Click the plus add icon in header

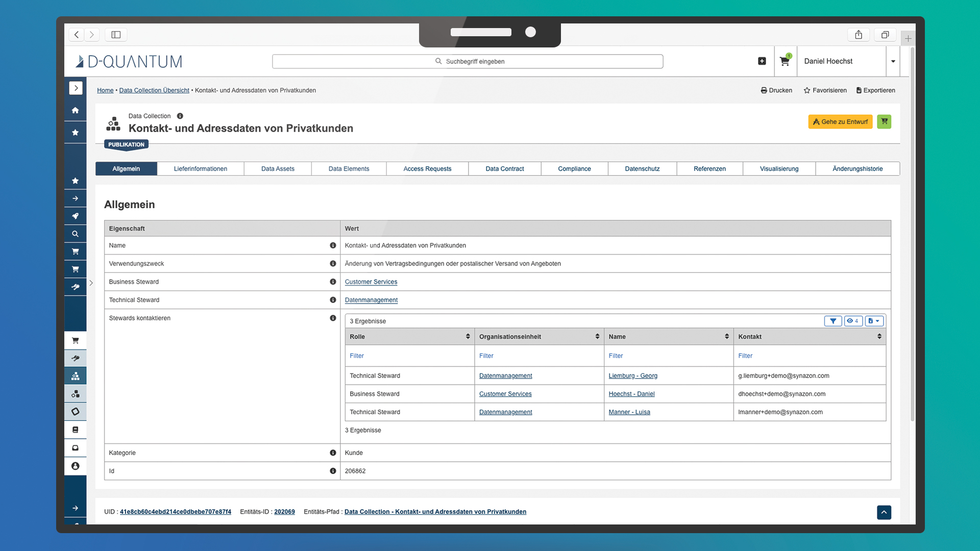click(762, 61)
